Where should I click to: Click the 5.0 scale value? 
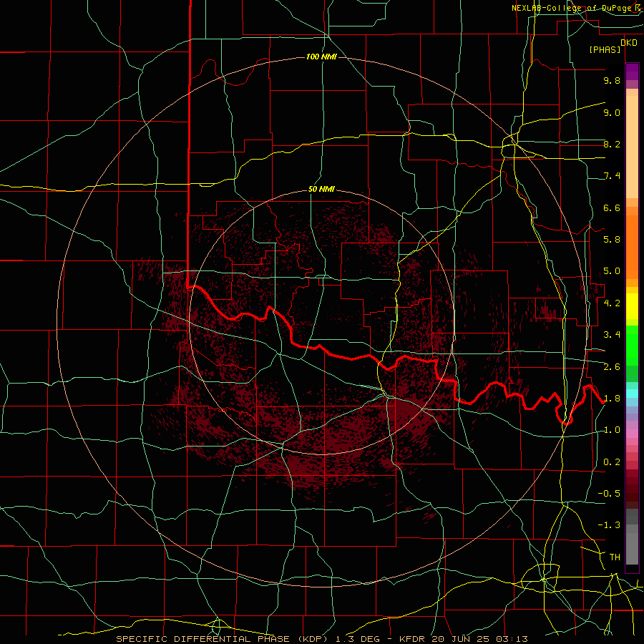[x=612, y=271]
